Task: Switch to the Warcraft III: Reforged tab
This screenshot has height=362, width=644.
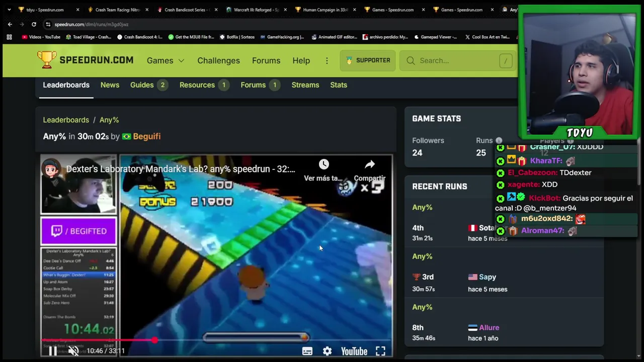Action: pyautogui.click(x=255, y=10)
